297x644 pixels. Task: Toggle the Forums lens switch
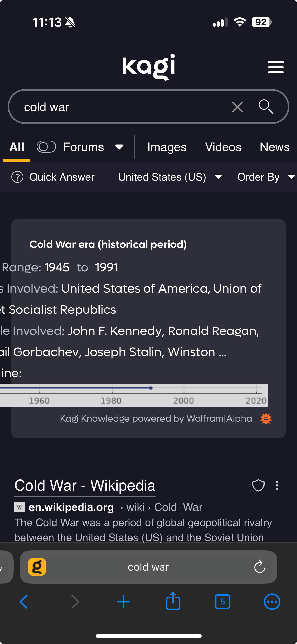[x=46, y=147]
